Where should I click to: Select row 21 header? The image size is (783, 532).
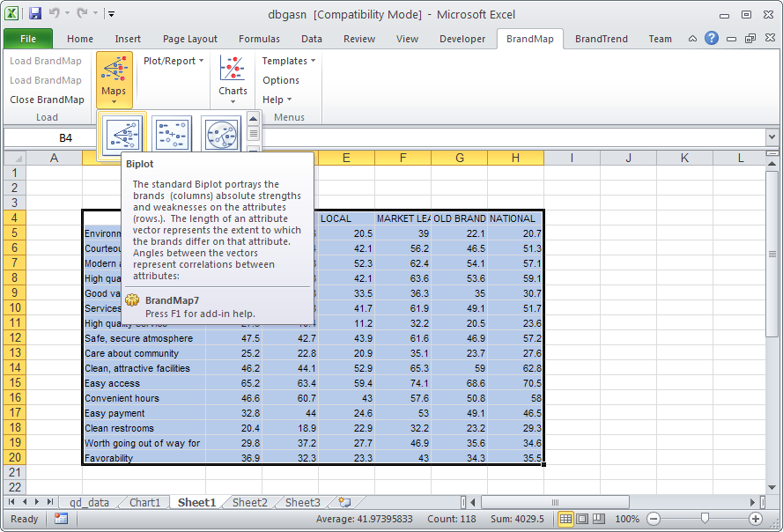[15, 473]
